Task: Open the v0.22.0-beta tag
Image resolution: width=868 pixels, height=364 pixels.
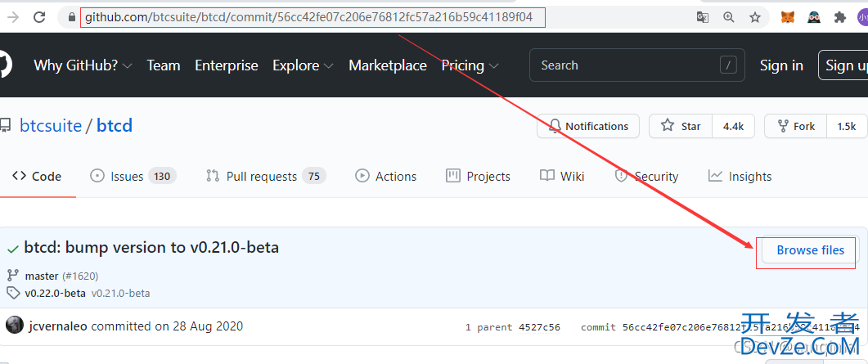Action: tap(56, 293)
